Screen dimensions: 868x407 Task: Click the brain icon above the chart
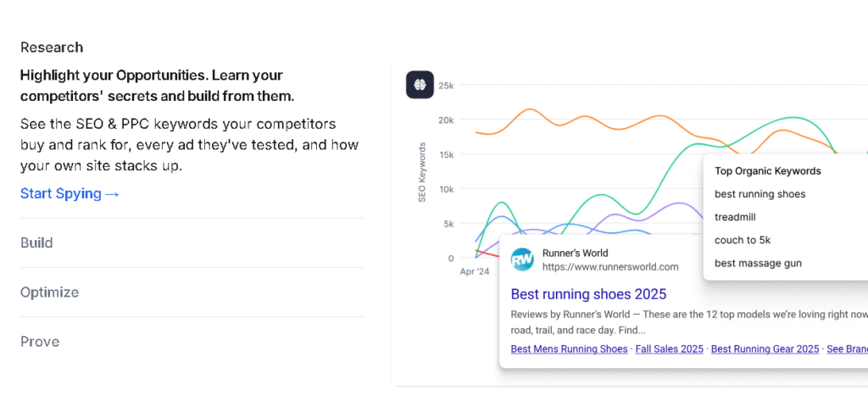[x=420, y=85]
